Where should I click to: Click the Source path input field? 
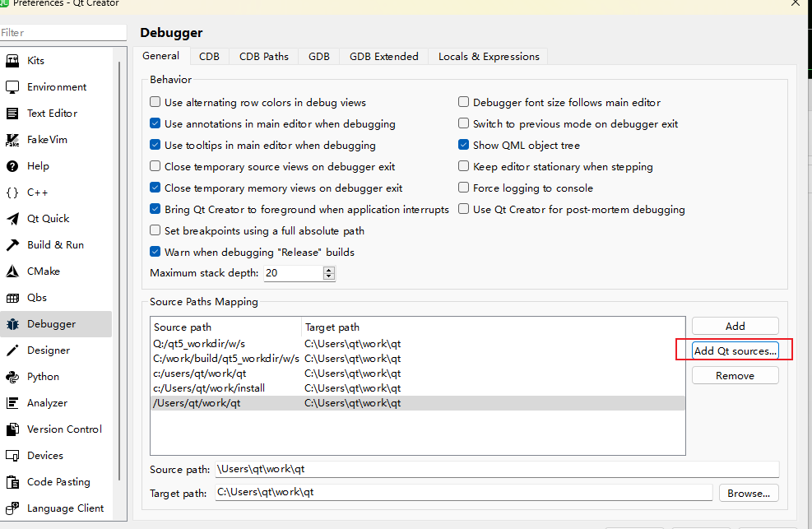click(x=497, y=469)
